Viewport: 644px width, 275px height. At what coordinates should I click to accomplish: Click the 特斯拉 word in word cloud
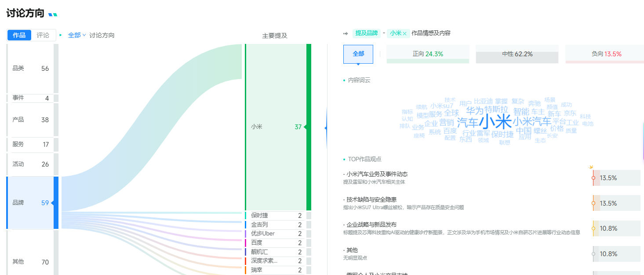(496, 109)
